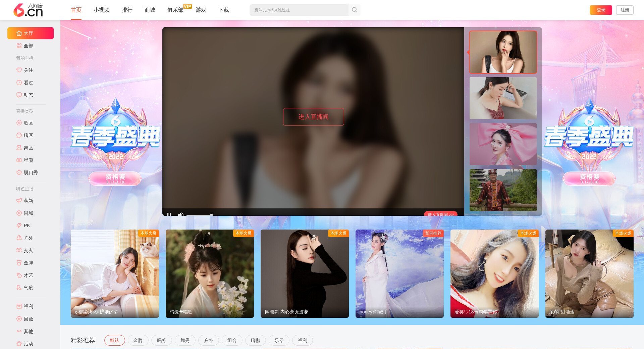This screenshot has width=644, height=349.
Task: Open the 晴缘 唱歌 streamer thumbnail
Action: (210, 273)
